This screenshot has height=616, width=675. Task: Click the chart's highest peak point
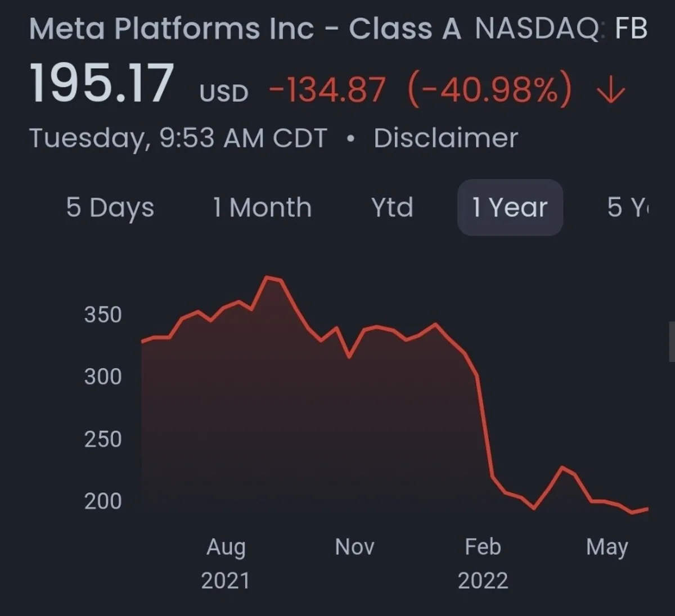click(x=268, y=277)
